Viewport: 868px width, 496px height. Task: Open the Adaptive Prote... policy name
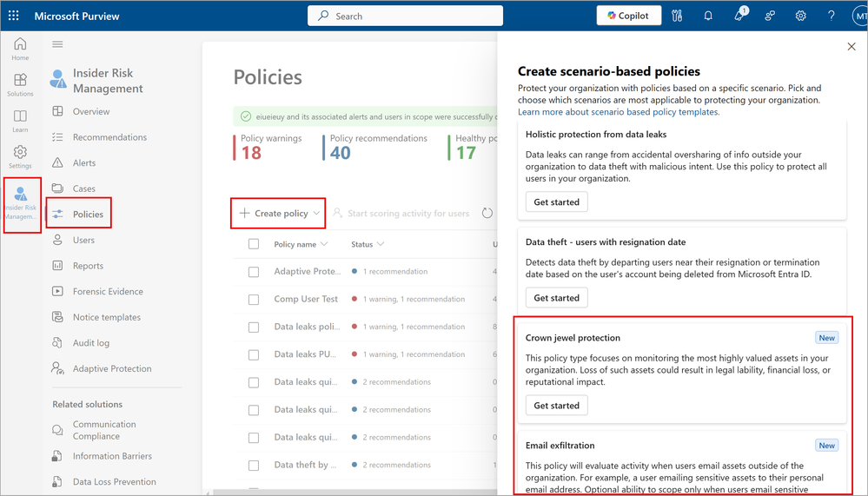click(308, 271)
